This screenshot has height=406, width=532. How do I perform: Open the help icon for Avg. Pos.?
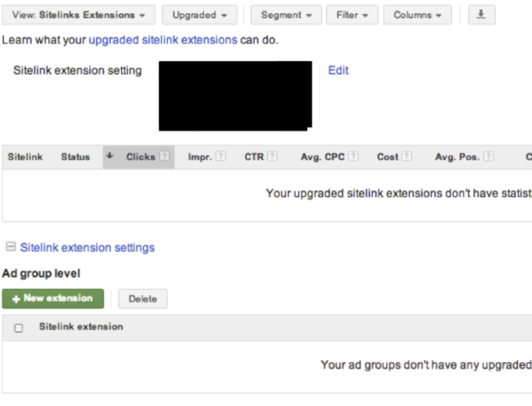pyautogui.click(x=488, y=156)
